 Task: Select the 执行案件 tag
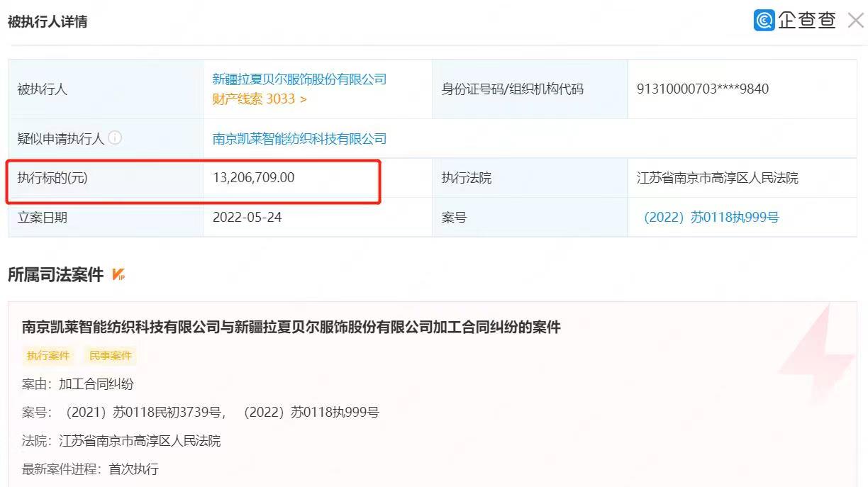click(x=49, y=356)
